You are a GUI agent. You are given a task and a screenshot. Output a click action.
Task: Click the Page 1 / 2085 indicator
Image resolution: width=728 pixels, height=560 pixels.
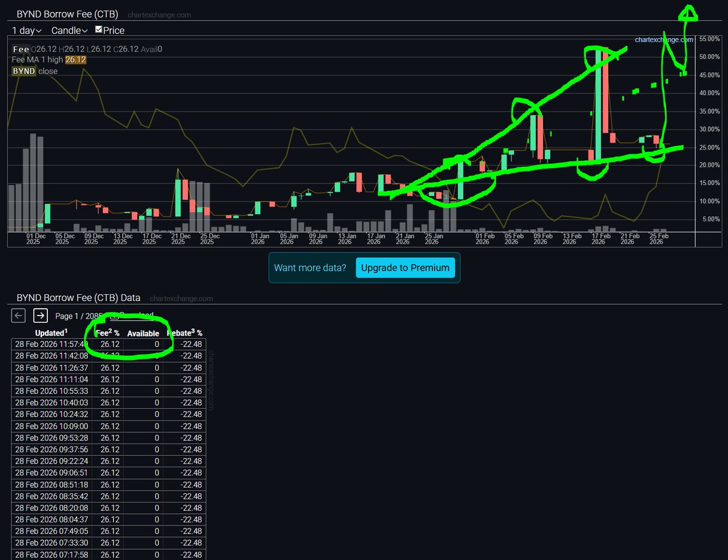pyautogui.click(x=79, y=315)
